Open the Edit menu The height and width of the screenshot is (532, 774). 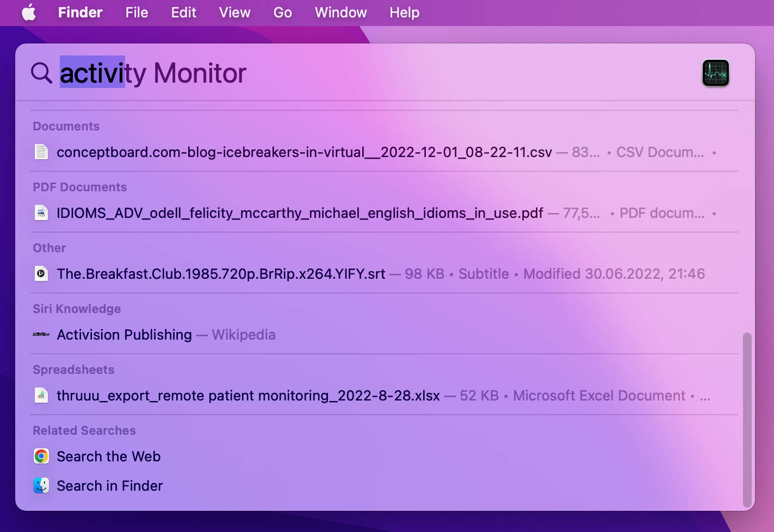pos(183,12)
